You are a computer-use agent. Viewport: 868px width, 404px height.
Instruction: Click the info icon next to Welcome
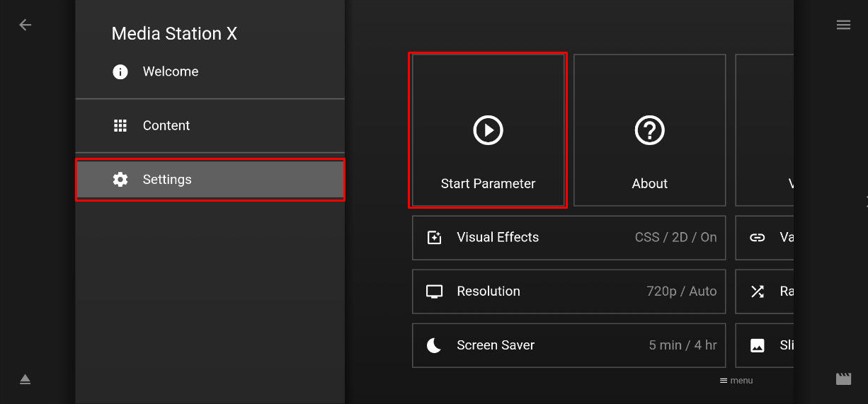(120, 71)
